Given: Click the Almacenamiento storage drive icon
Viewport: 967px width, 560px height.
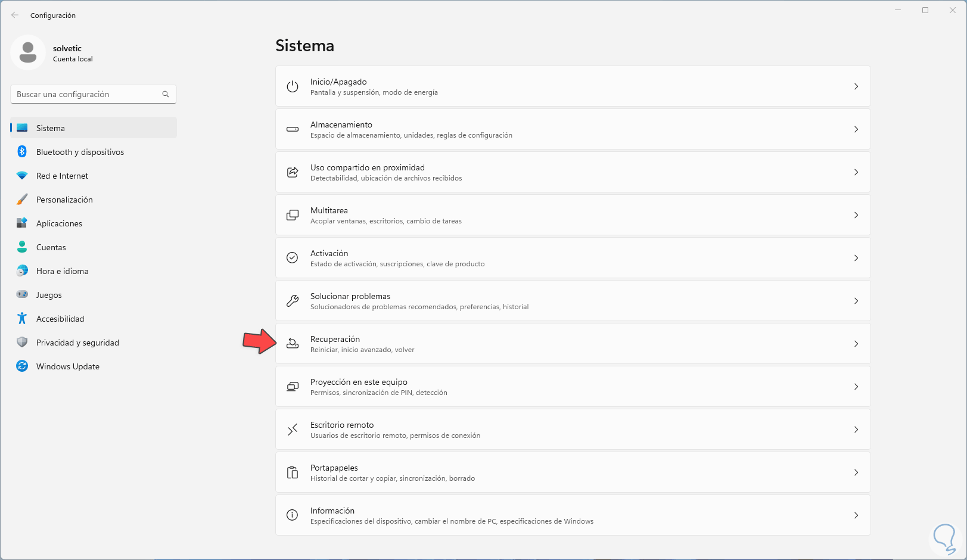Looking at the screenshot, I should point(293,129).
